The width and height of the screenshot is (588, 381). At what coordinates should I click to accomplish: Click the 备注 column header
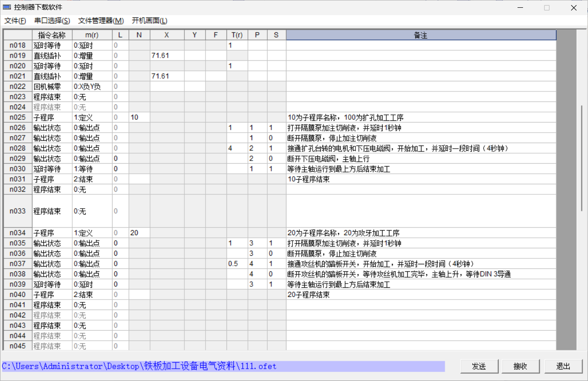click(421, 35)
